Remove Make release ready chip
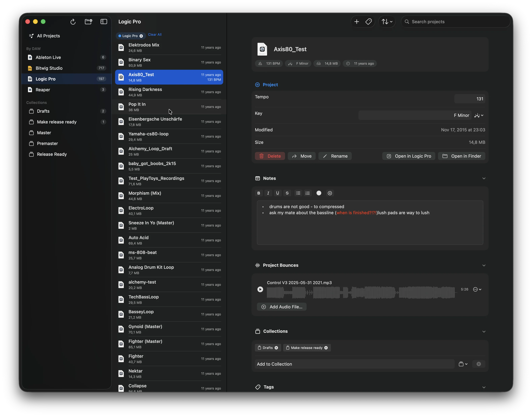 tap(326, 348)
